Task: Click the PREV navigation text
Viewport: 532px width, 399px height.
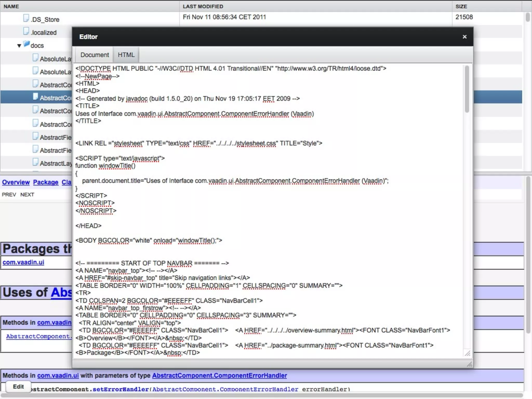Action: [9, 195]
